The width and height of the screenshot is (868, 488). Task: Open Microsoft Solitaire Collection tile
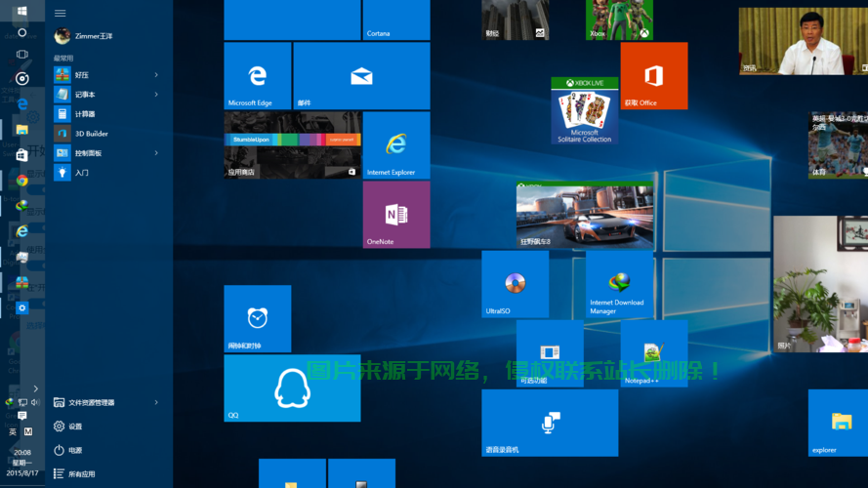click(x=585, y=110)
